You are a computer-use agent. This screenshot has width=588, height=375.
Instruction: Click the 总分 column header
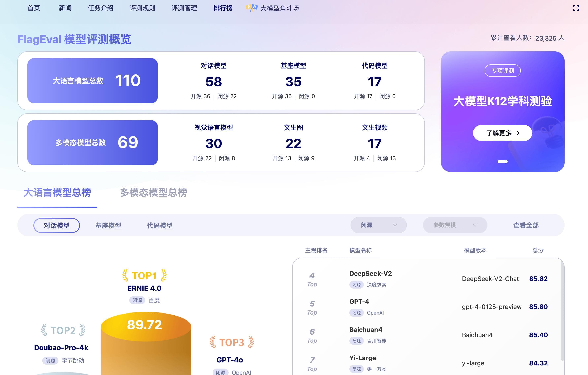(x=538, y=250)
